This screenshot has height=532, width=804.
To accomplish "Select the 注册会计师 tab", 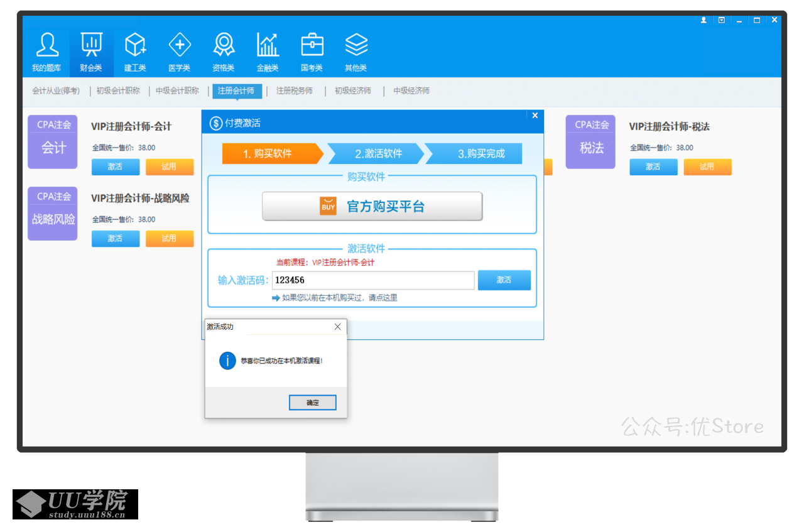I will click(x=237, y=90).
